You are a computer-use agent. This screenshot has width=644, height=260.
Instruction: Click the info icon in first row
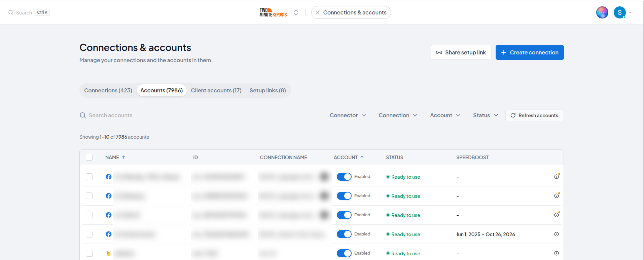557,177
